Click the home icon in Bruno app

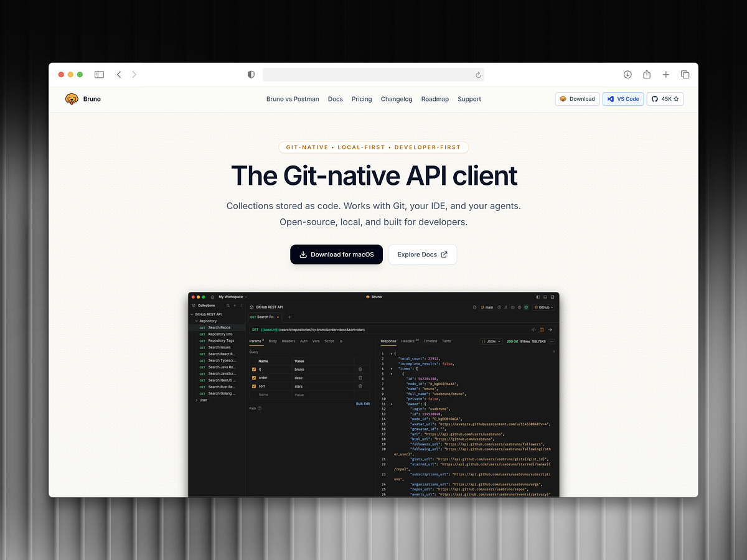(212, 297)
